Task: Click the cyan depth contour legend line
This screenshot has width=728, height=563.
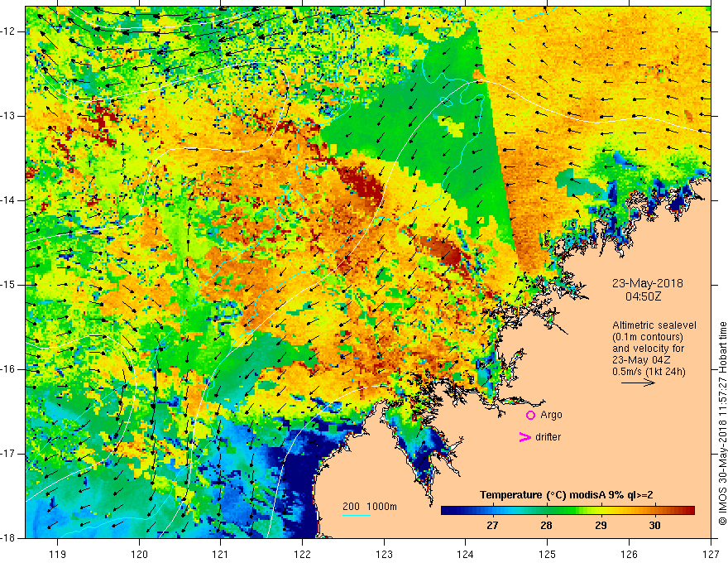Action: pyautogui.click(x=357, y=515)
